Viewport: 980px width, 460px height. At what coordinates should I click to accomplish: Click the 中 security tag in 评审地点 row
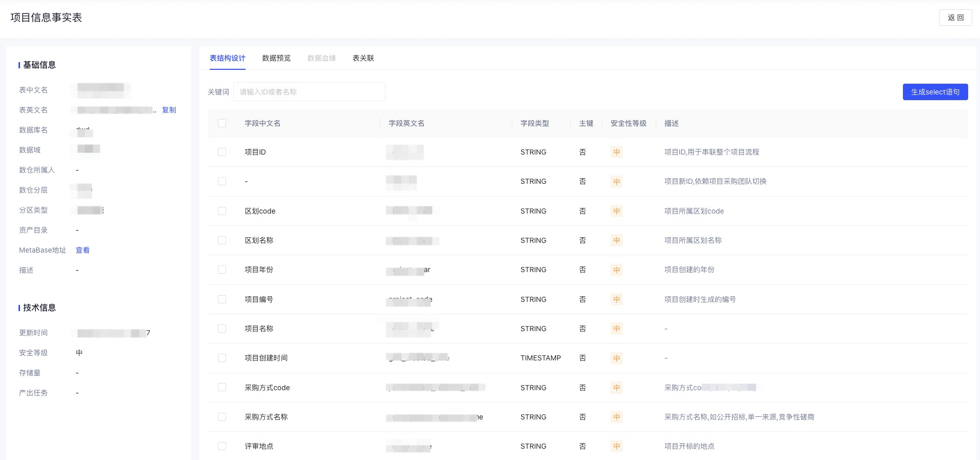[617, 446]
